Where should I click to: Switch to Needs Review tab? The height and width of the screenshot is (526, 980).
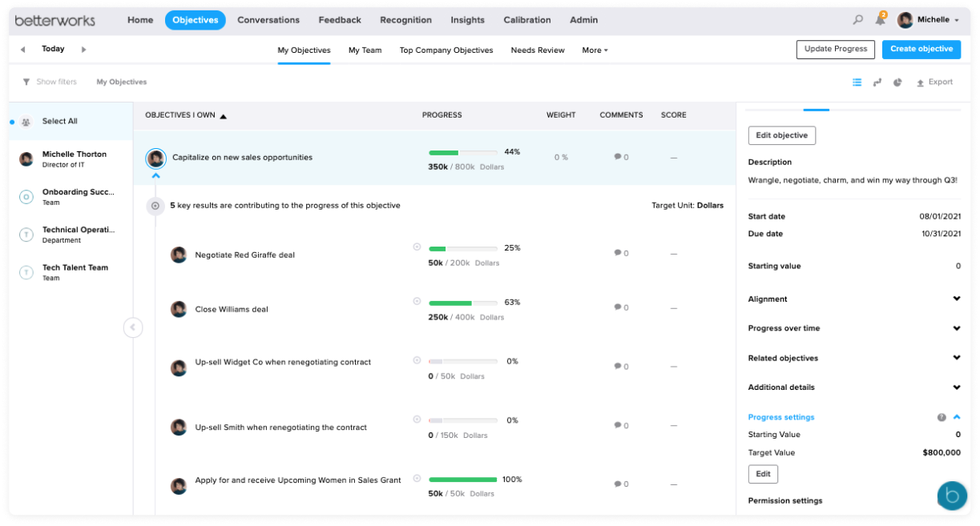click(x=538, y=50)
